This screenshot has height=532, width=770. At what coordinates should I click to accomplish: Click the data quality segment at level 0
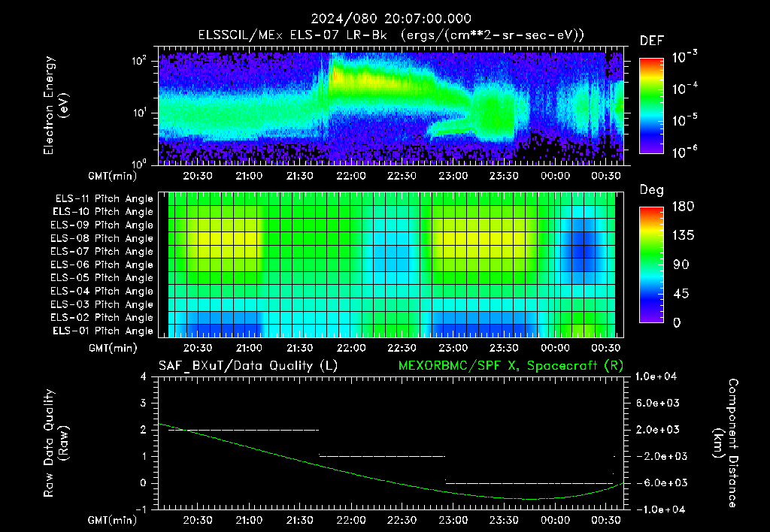[529, 483]
